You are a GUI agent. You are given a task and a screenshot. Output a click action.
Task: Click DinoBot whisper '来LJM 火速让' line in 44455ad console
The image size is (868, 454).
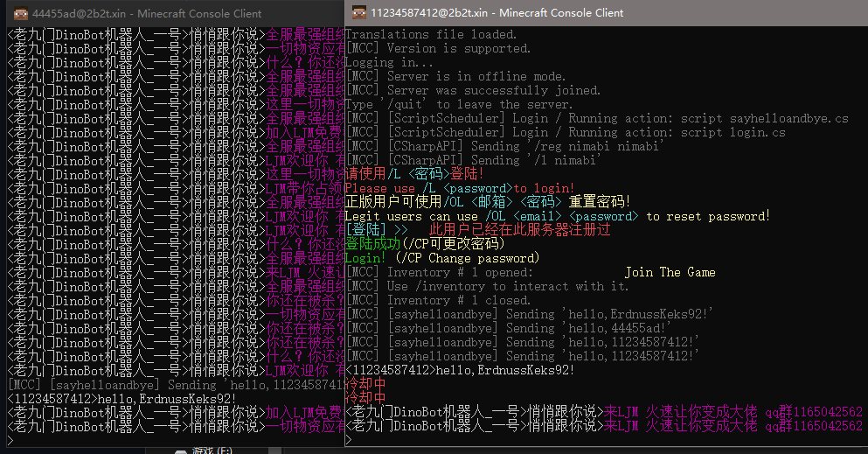[176, 272]
